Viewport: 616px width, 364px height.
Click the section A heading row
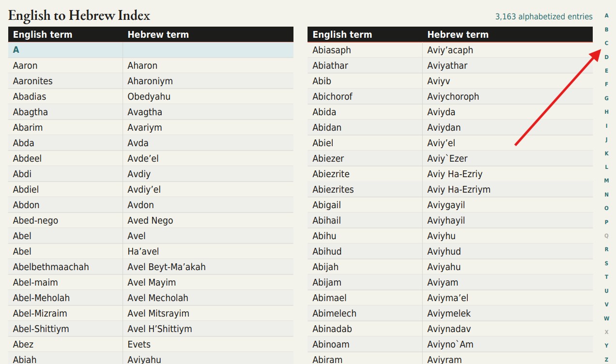pos(151,50)
